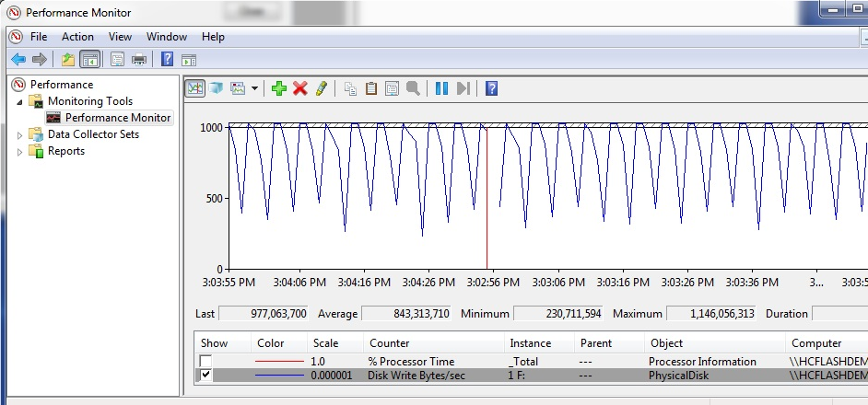Click the Average value field 843,313,710
Image resolution: width=868 pixels, height=405 pixels.
click(x=405, y=314)
